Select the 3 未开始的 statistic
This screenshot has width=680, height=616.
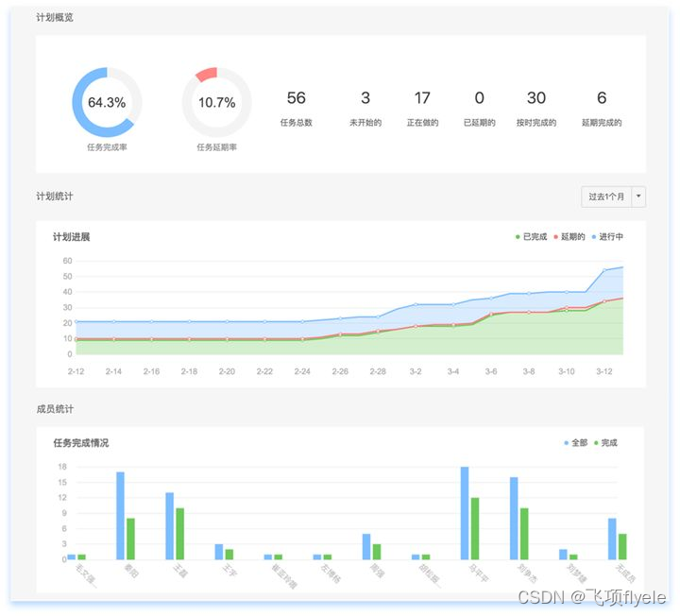point(365,109)
